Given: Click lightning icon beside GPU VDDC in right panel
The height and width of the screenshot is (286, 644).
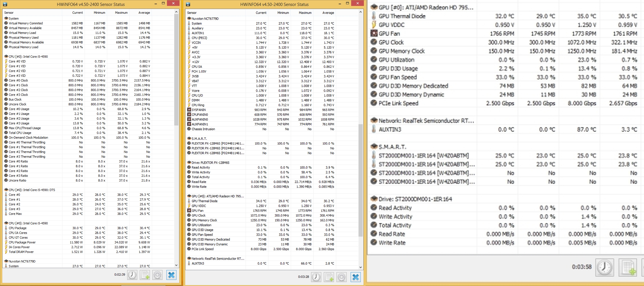Looking at the screenshot, I should [374, 25].
